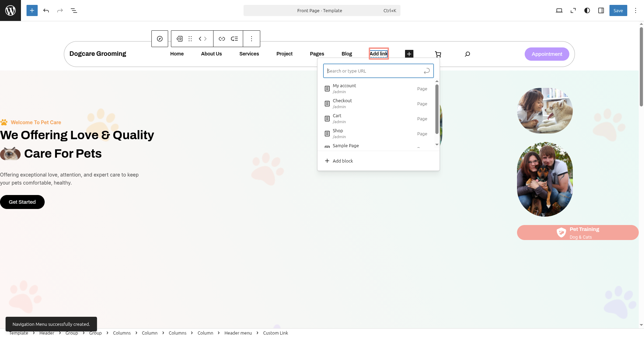Select the Offering exceptional love paragraph
Image resolution: width=644 pixels, height=337 pixels.
70,179
